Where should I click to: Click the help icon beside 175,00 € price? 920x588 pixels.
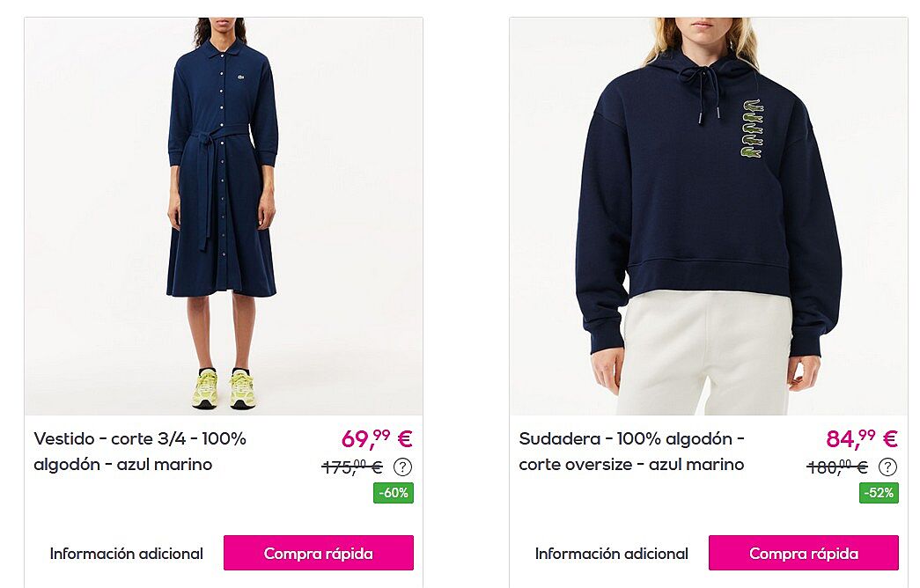(x=402, y=467)
